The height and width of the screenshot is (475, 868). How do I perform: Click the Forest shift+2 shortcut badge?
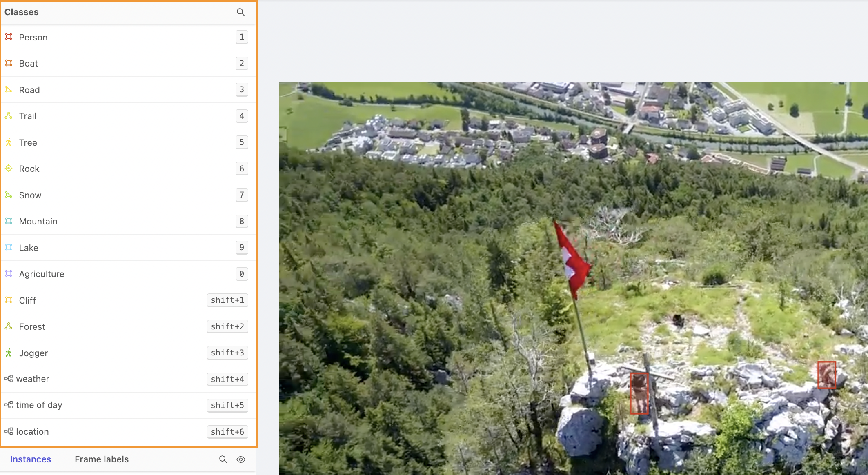pyautogui.click(x=227, y=326)
